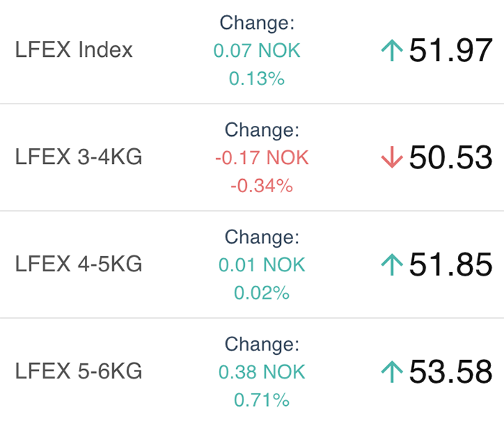Viewport: 504px width, 421px height.
Task: Click the 0.38 NOK change value
Action: (261, 372)
